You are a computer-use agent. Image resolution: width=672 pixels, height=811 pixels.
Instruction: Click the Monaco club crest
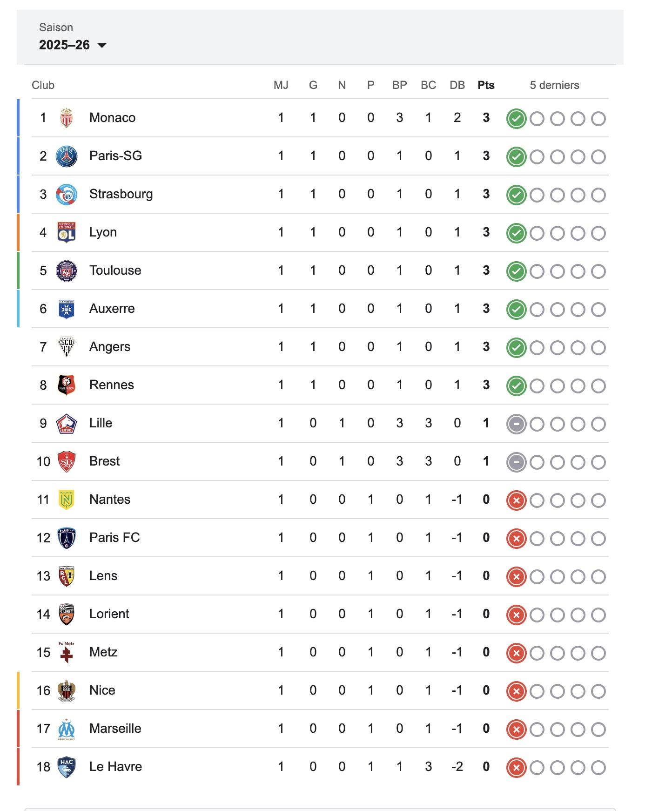[x=67, y=118]
